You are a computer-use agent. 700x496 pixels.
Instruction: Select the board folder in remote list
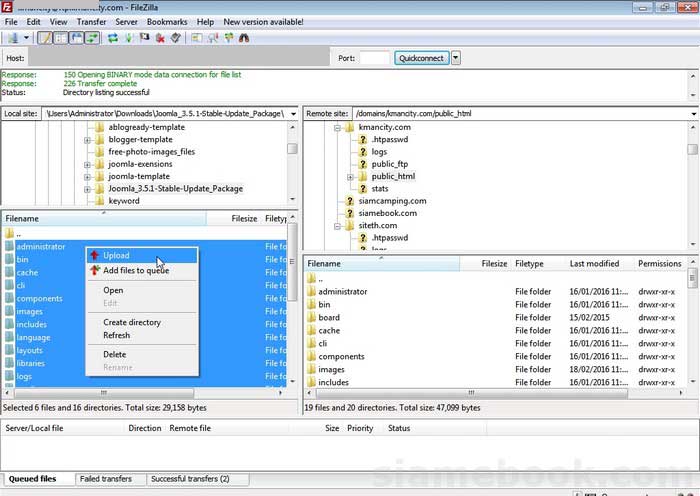496,317
